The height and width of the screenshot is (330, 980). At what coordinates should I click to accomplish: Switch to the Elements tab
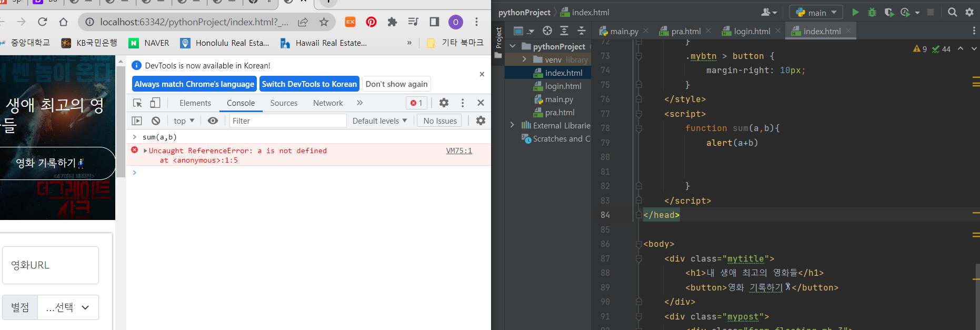[x=195, y=103]
